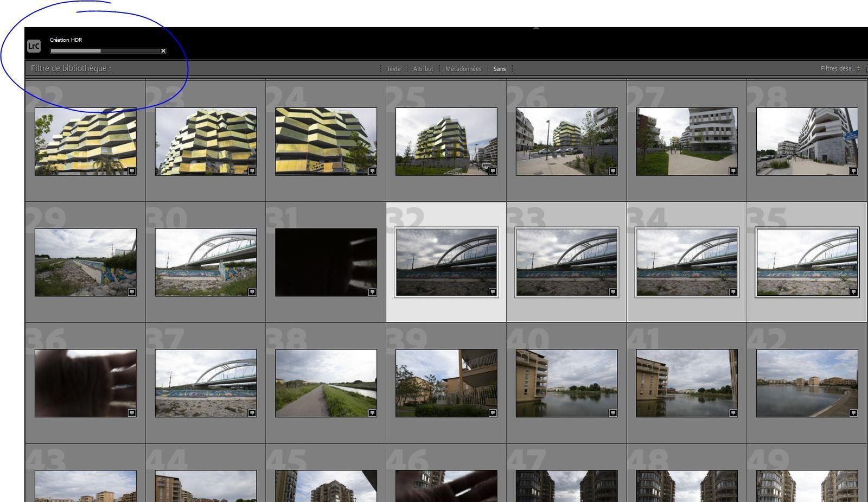
Task: Click metadata badge on thumbnail 25
Action: point(493,171)
